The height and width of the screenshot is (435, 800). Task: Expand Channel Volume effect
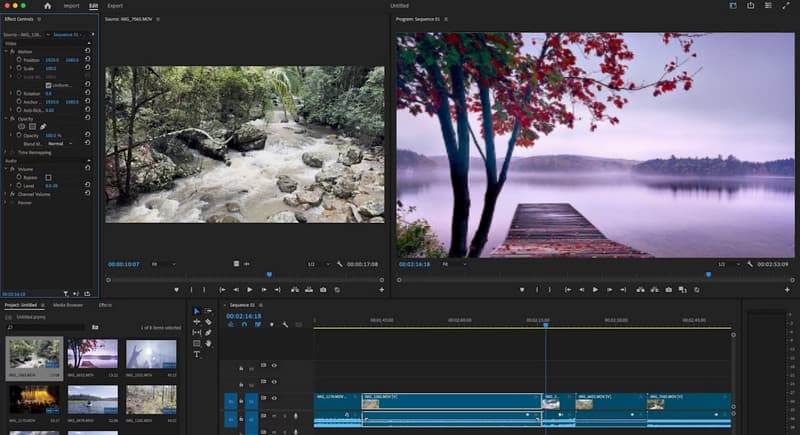tap(6, 194)
